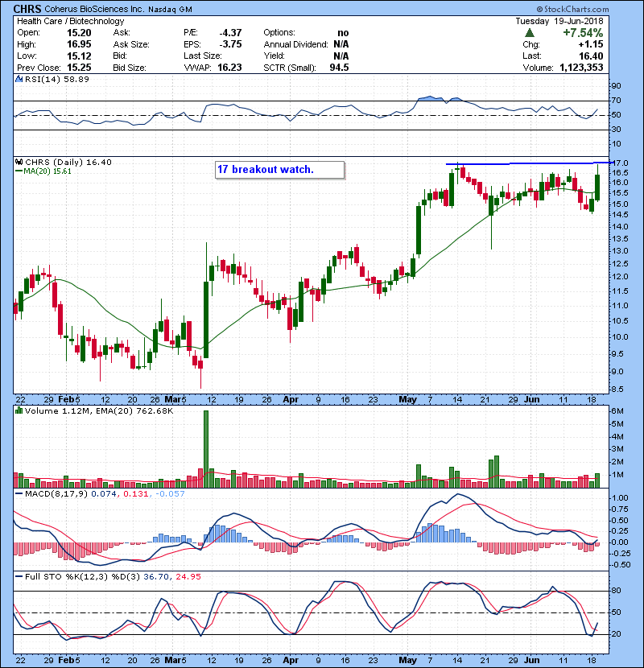Click the Coherus BioSciences Inc. company name
The image size is (644, 668).
pos(95,9)
